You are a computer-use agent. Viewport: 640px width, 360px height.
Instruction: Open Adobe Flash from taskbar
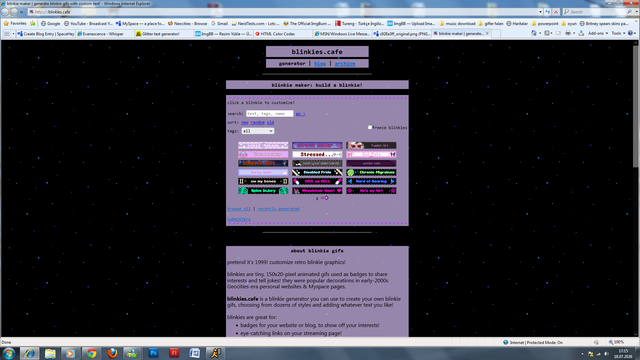[174, 353]
